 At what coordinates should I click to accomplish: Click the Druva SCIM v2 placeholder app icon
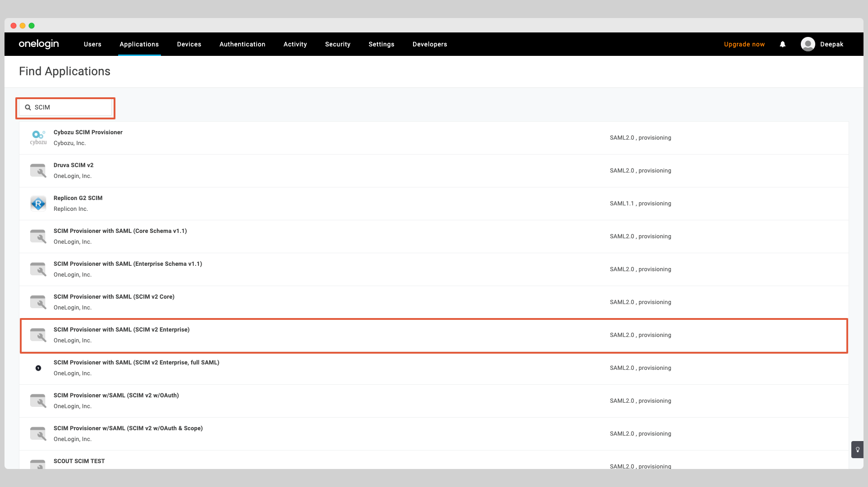click(x=38, y=170)
